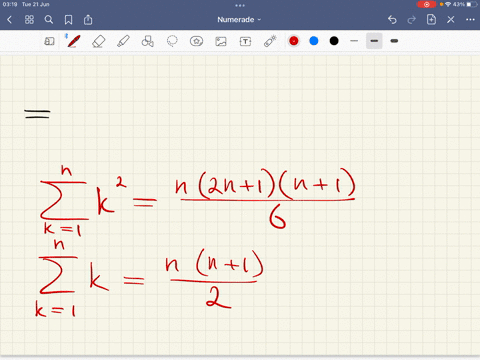This screenshot has height=360, width=480.
Task: Open the more options menu
Action: (470, 20)
